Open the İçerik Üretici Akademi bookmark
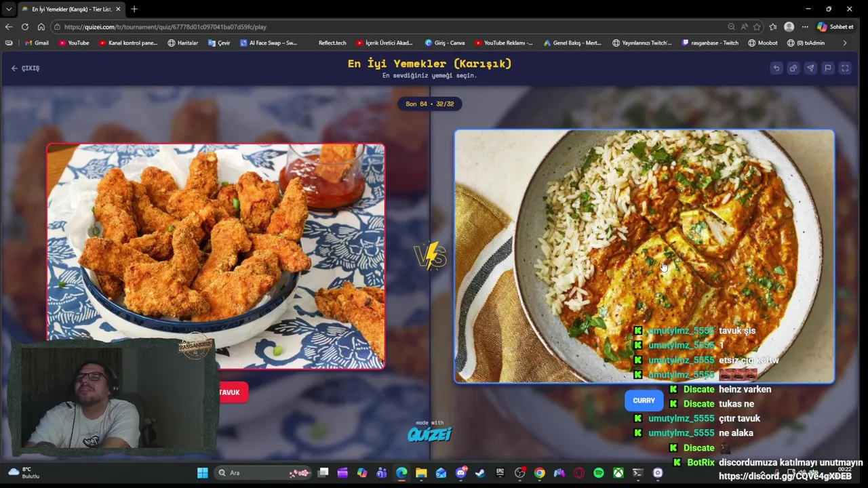Viewport: 868px width, 488px height. coord(384,43)
